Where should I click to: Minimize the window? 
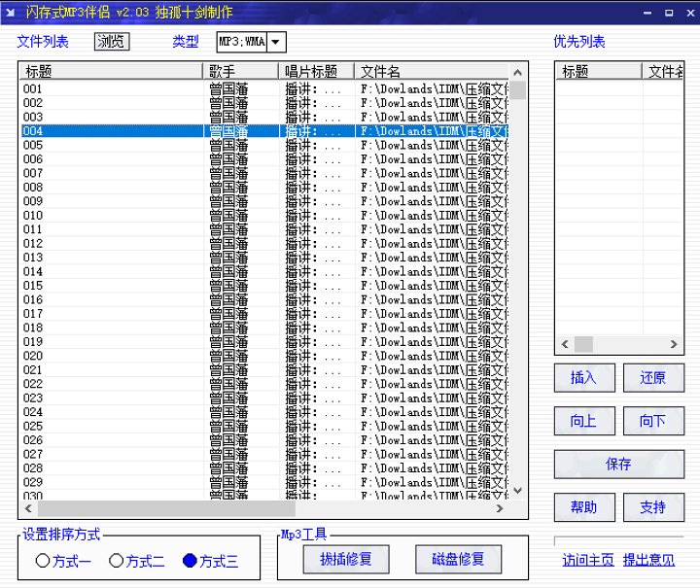(647, 13)
